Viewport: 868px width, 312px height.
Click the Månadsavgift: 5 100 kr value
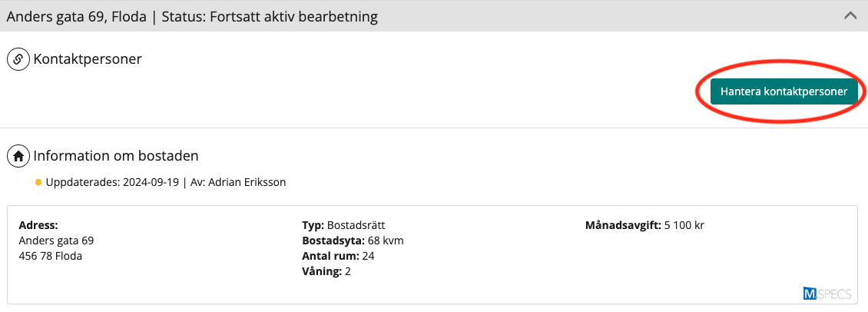(644, 226)
